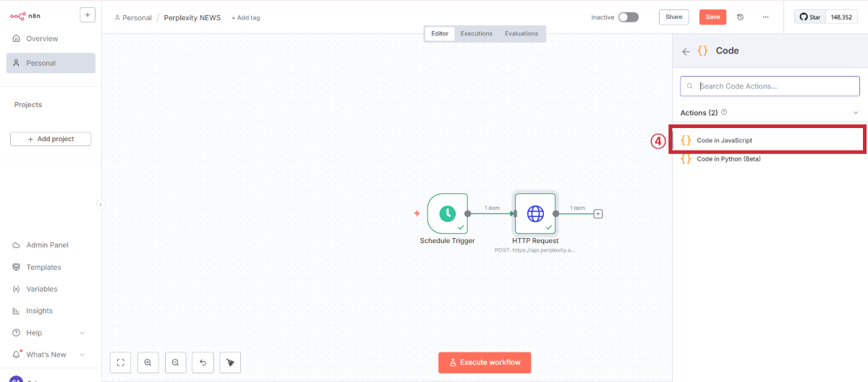Zoom out on the workflow canvas
Screen dimensions: 868x382
coord(175,362)
